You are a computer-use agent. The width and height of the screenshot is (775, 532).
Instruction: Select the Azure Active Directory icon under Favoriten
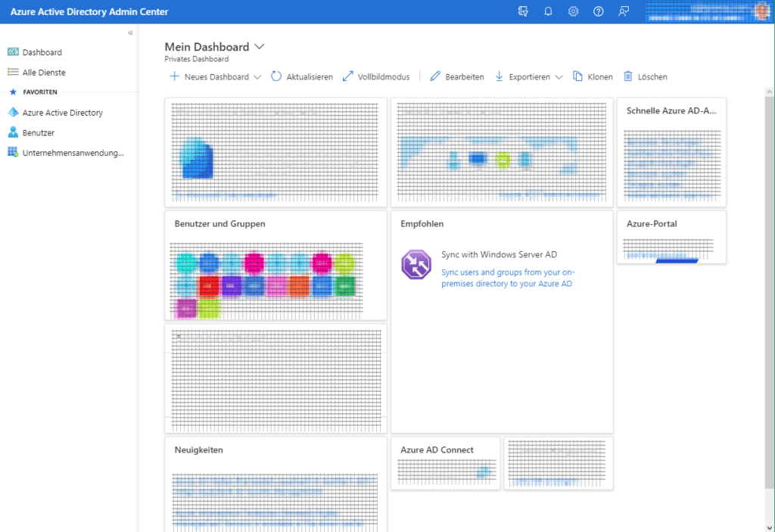[13, 112]
